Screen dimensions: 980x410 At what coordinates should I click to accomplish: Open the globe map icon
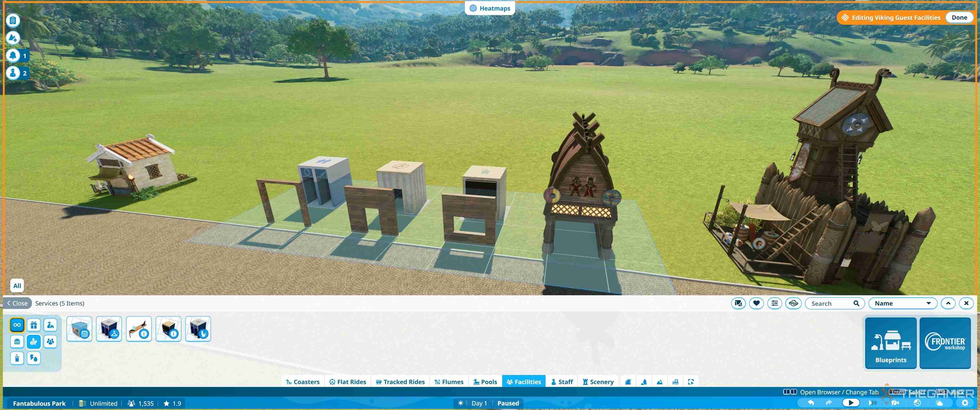coord(917,403)
